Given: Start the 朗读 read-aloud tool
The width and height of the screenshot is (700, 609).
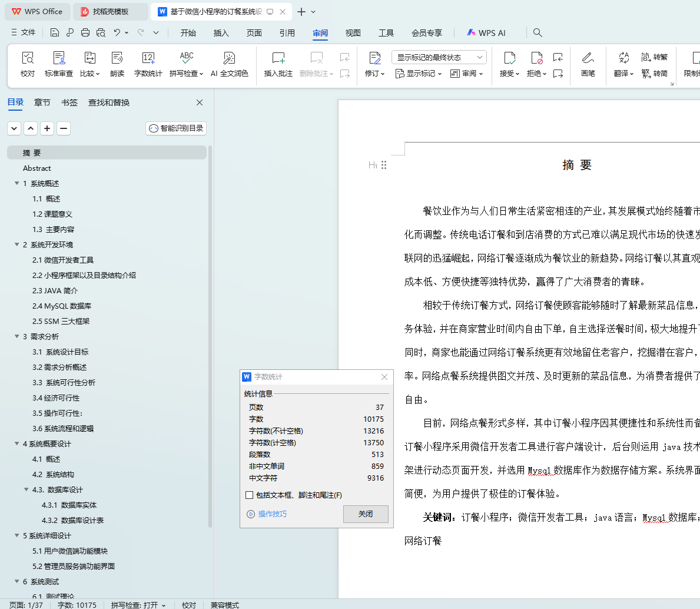Looking at the screenshot, I should [117, 64].
